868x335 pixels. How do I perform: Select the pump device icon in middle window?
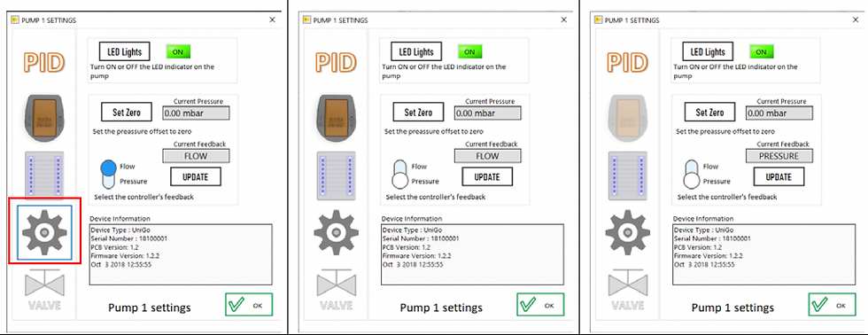pos(336,119)
